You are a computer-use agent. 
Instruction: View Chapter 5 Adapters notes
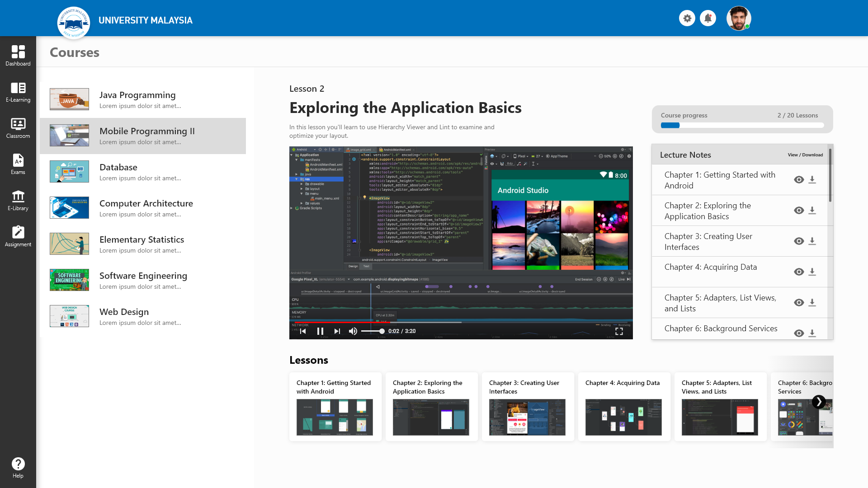click(799, 303)
